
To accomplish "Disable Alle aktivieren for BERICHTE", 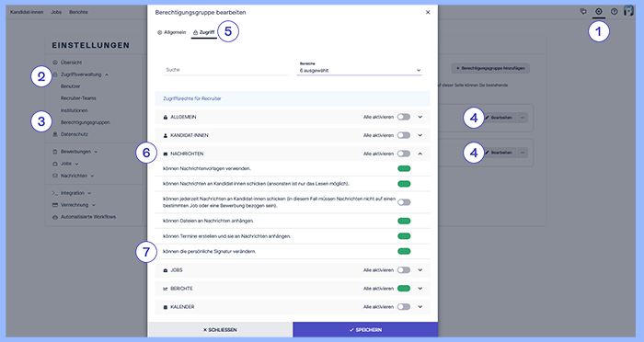I will pyautogui.click(x=404, y=289).
